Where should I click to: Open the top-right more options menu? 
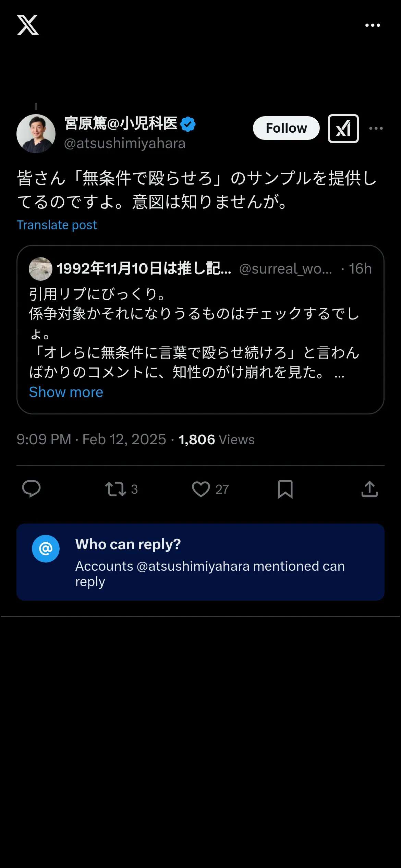[373, 25]
